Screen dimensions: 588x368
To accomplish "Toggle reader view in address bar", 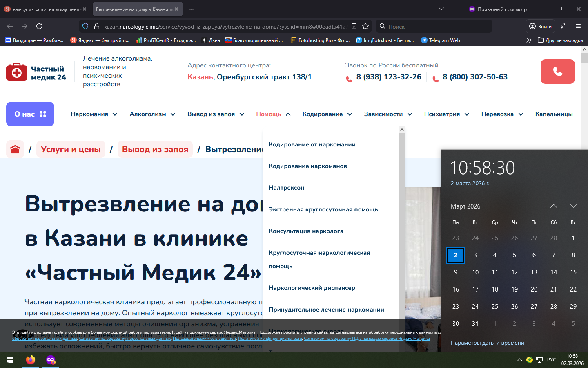I will coord(354,26).
